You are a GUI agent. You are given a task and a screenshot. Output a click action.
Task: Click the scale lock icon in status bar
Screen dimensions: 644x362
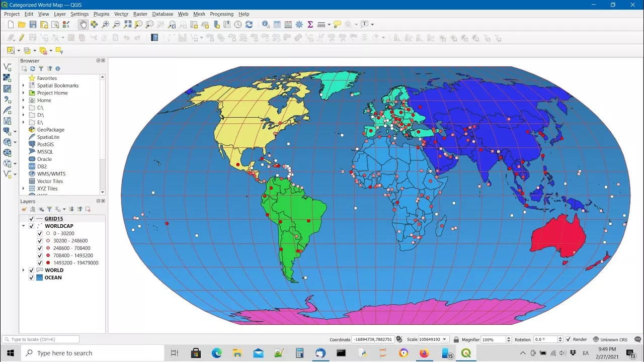coord(456,339)
